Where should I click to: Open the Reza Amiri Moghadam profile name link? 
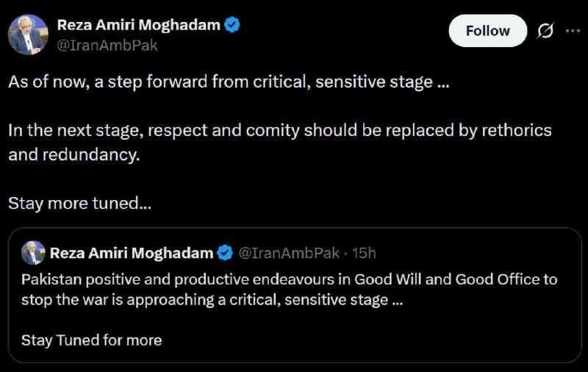click(139, 24)
